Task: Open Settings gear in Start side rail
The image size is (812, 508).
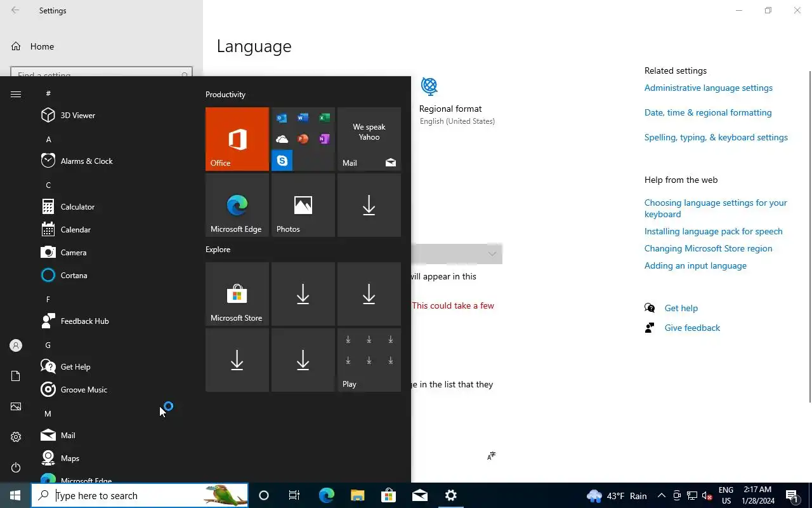Action: 16,437
